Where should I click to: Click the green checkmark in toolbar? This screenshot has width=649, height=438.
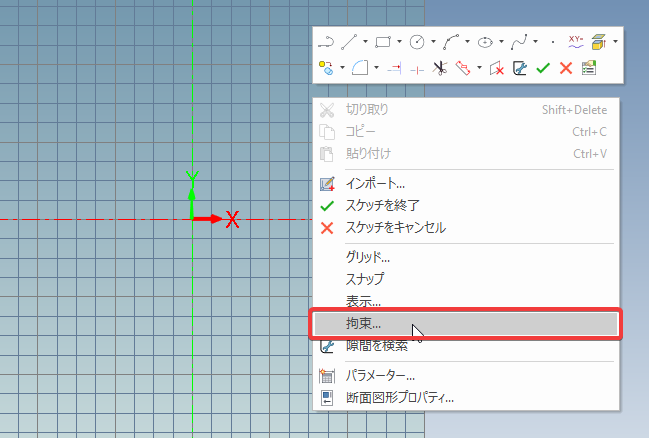pyautogui.click(x=543, y=68)
